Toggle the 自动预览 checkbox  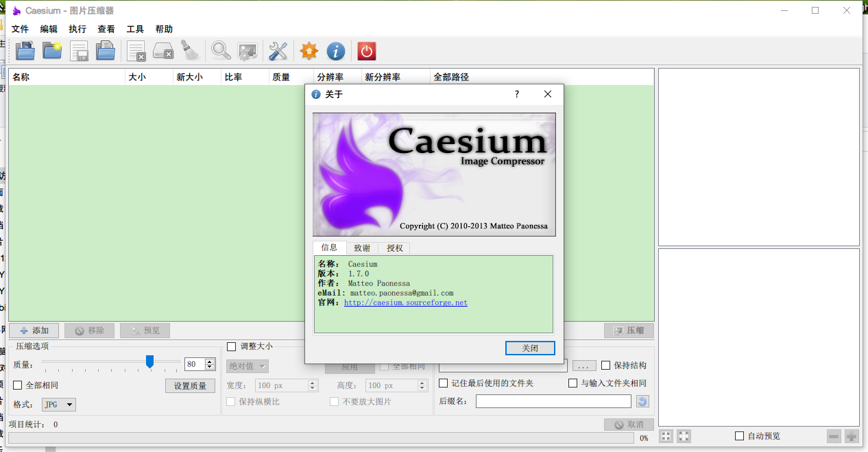[x=739, y=436]
